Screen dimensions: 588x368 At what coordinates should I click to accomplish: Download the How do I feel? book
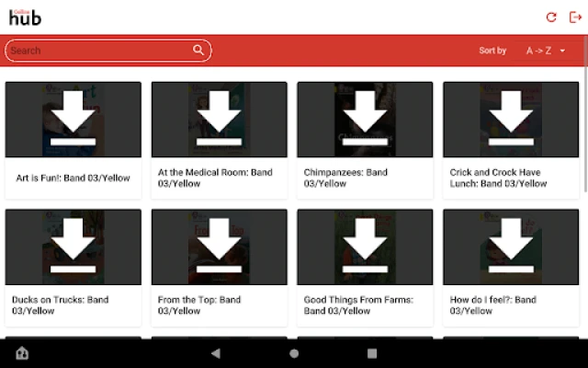coord(511,247)
